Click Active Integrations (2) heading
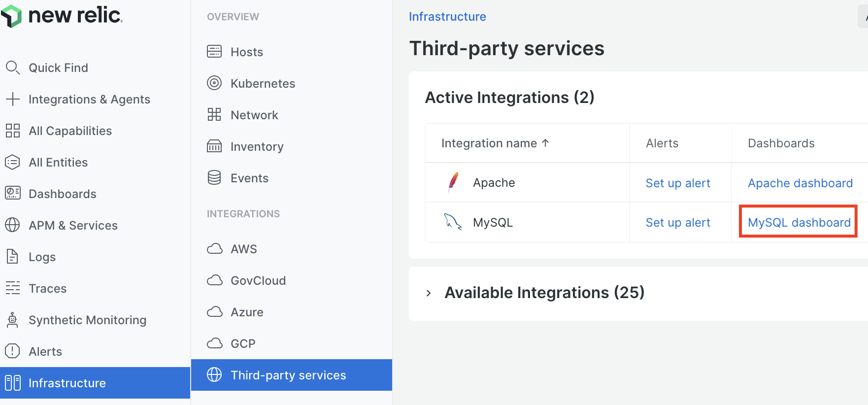 pyautogui.click(x=510, y=97)
